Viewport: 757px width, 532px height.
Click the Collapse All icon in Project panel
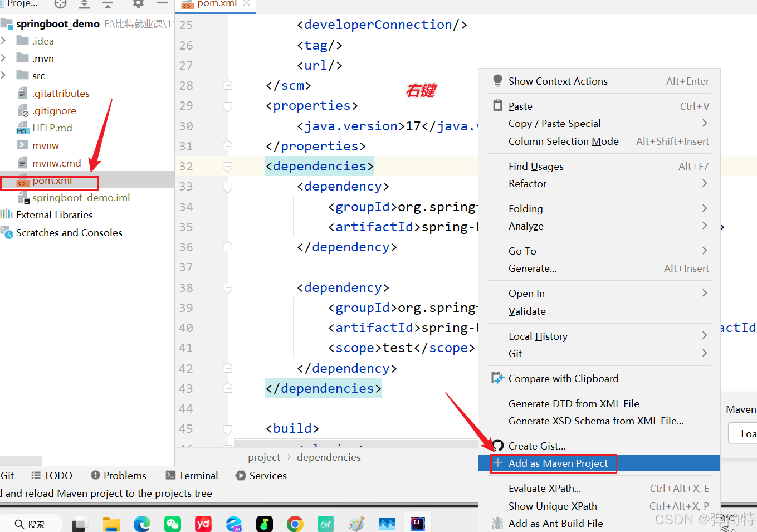pos(108,4)
